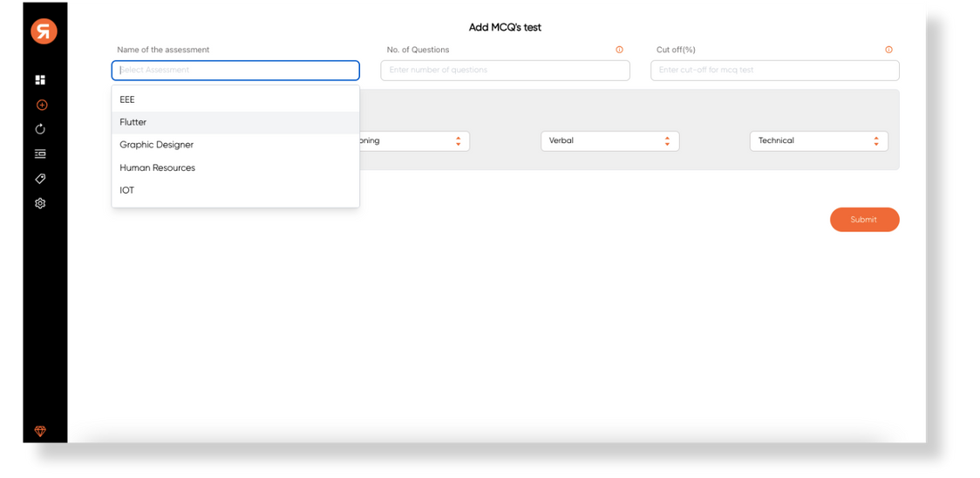Click info icon beside No. of Questions

(619, 50)
